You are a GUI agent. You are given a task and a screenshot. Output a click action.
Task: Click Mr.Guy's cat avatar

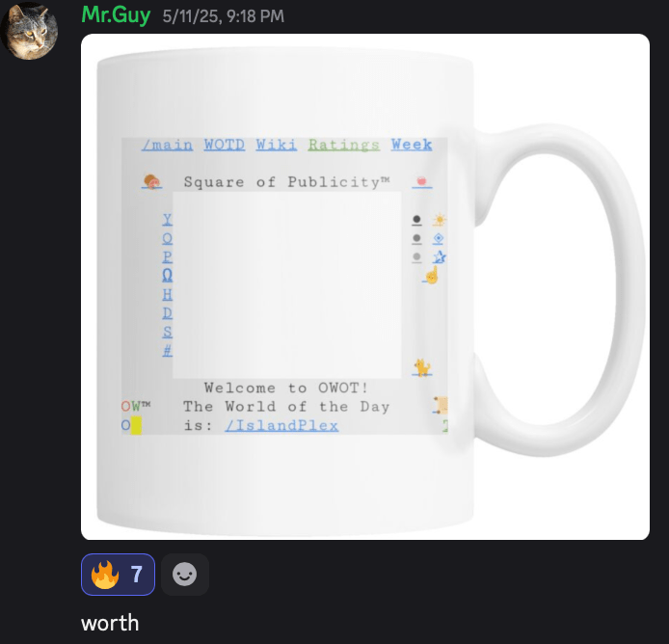click(29, 31)
